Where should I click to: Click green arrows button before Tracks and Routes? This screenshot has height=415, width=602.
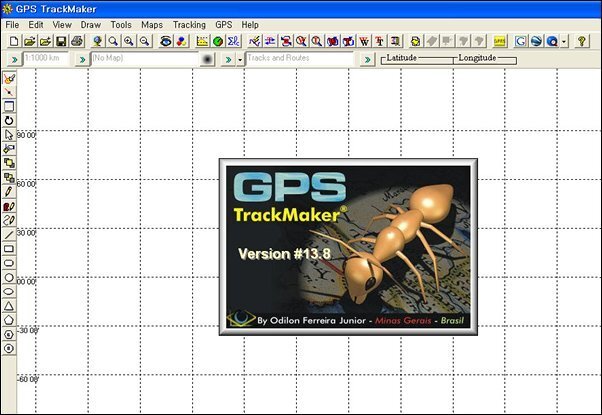(x=228, y=60)
